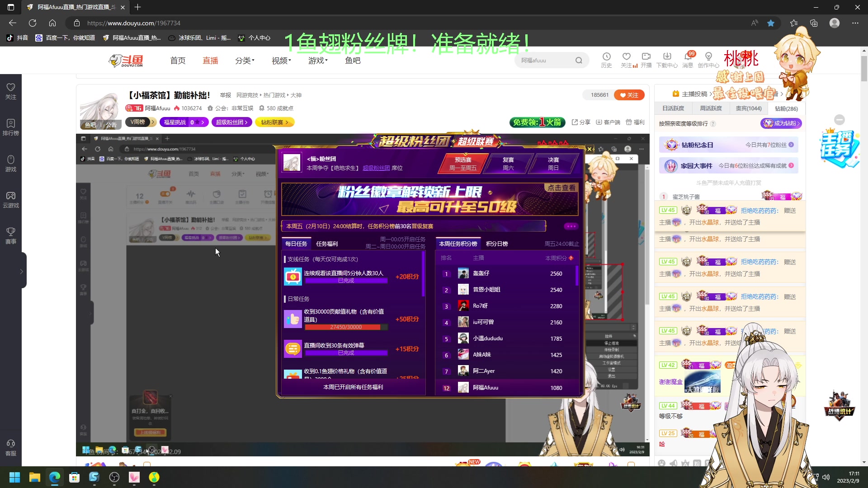Expand the 视频 dropdown in navigation
This screenshot has width=868, height=488.
coord(281,61)
